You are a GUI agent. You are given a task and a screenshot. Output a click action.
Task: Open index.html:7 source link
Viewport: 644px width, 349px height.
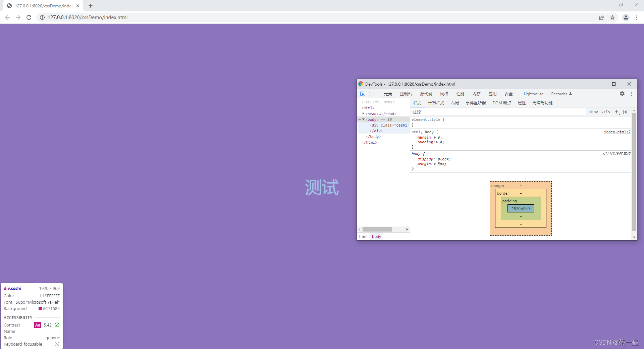[617, 132]
